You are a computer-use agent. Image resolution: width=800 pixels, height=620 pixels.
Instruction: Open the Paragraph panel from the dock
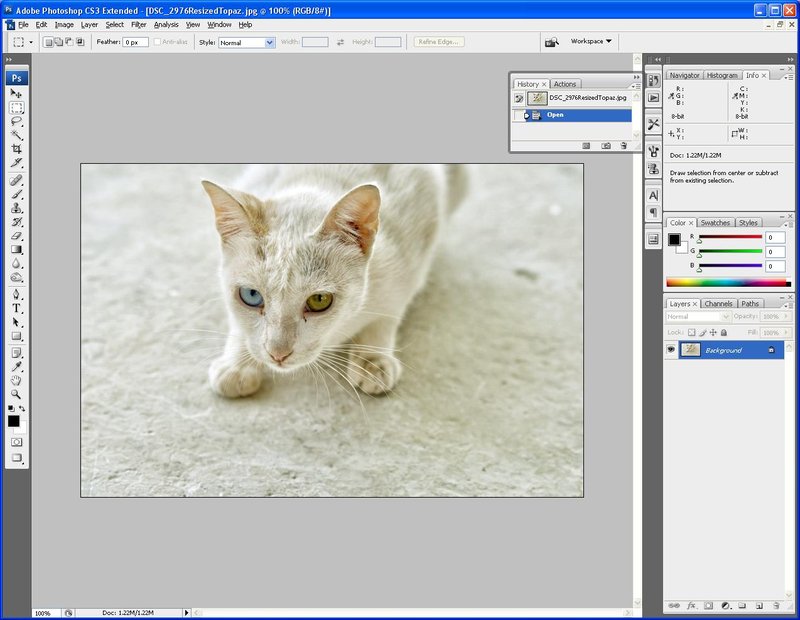point(654,212)
